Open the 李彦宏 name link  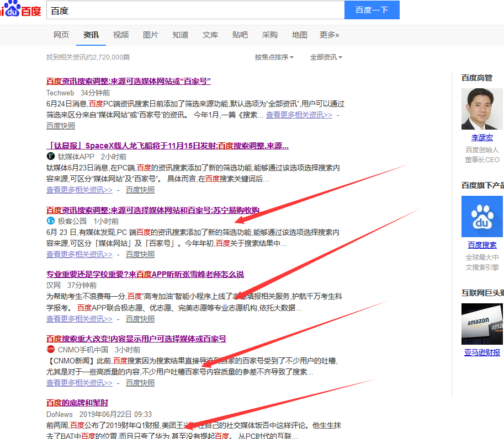(482, 138)
